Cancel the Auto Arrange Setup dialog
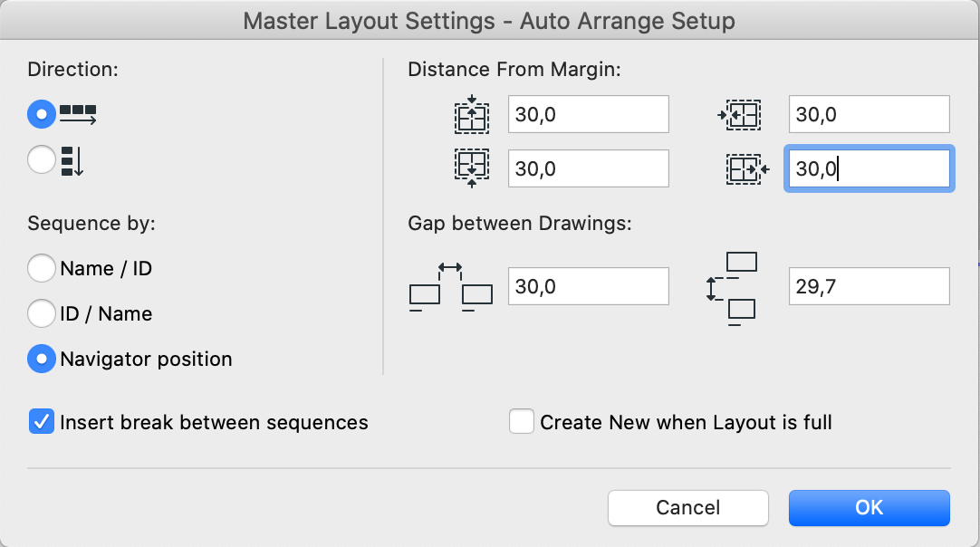 click(688, 508)
